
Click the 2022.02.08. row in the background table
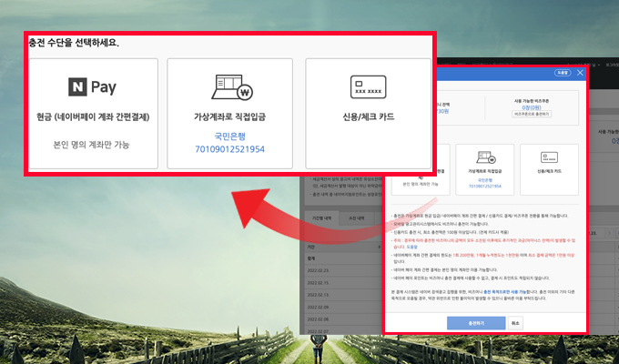click(x=342, y=319)
